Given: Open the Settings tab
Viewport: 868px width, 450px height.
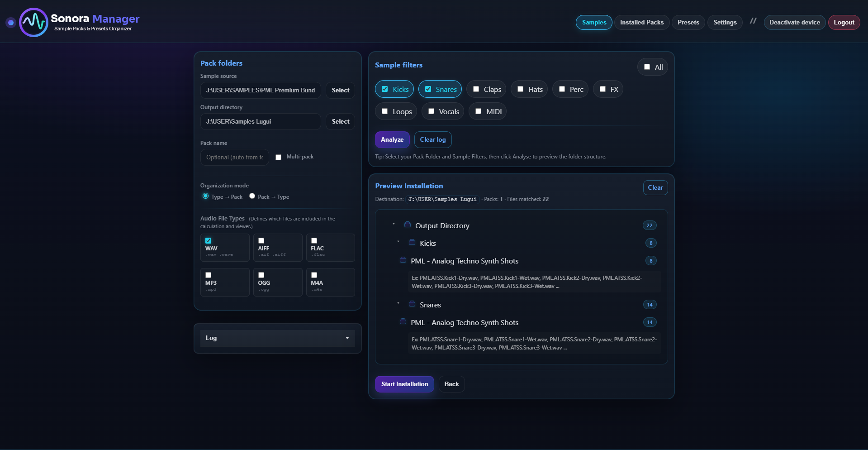Looking at the screenshot, I should pyautogui.click(x=725, y=22).
